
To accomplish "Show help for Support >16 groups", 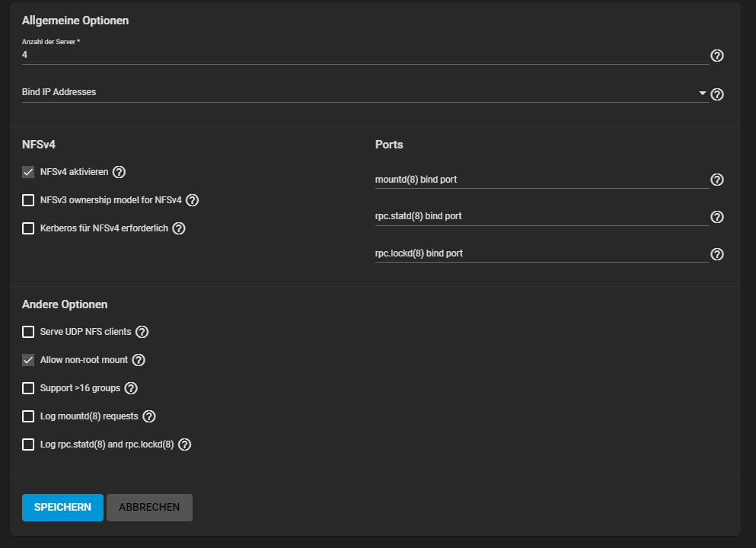I will click(x=131, y=388).
